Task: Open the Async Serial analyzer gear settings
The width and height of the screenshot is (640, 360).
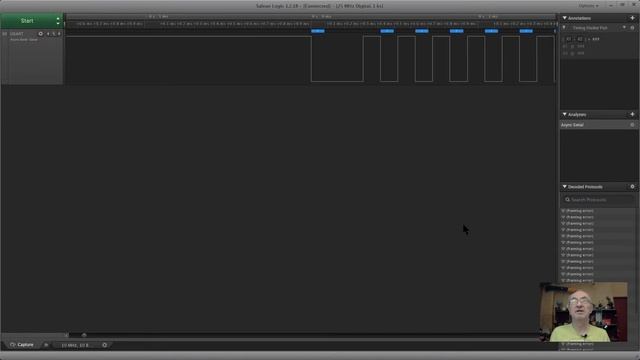Action: pyautogui.click(x=632, y=125)
